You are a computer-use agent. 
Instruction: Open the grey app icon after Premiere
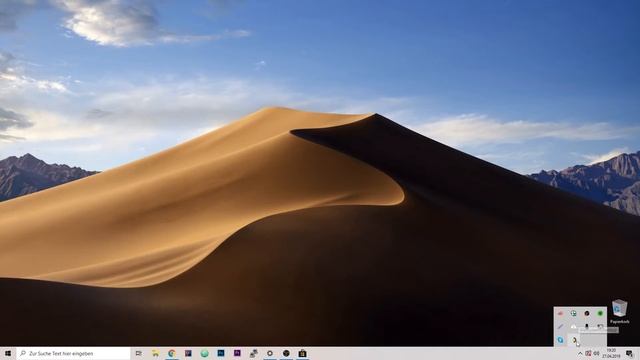click(x=253, y=353)
